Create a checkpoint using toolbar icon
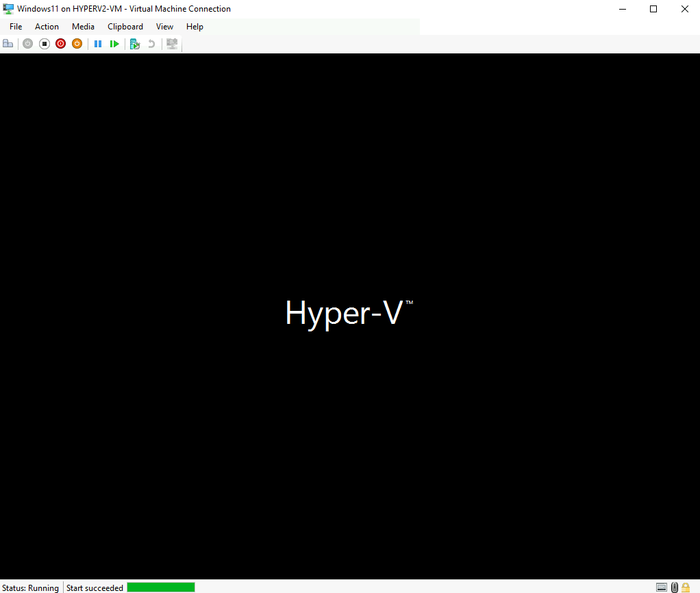 coord(135,44)
